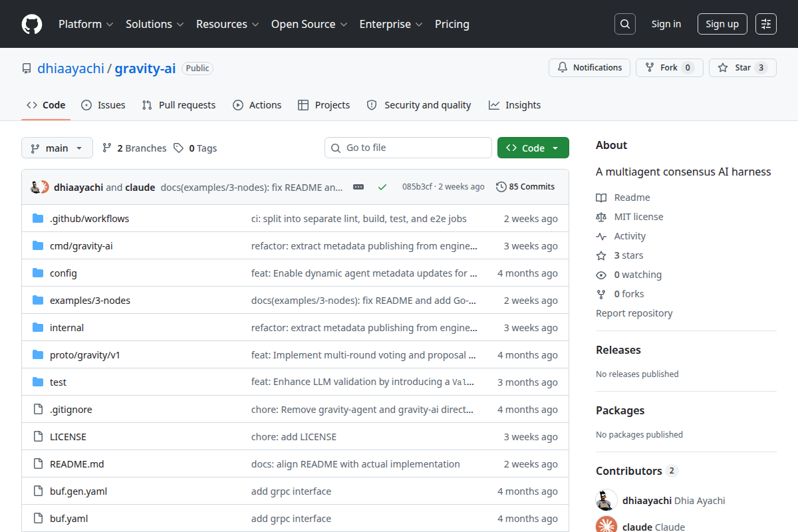798x532 pixels.
Task: Switch to the Issues tab
Action: (104, 105)
